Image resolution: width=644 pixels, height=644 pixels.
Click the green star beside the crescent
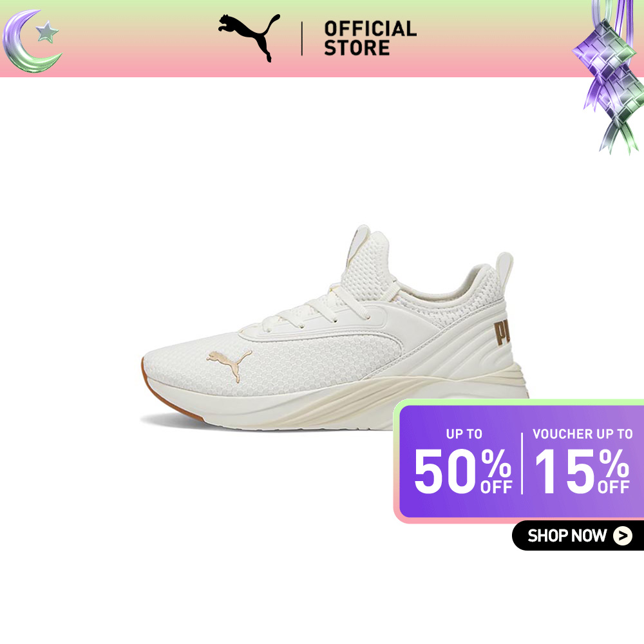(47, 32)
